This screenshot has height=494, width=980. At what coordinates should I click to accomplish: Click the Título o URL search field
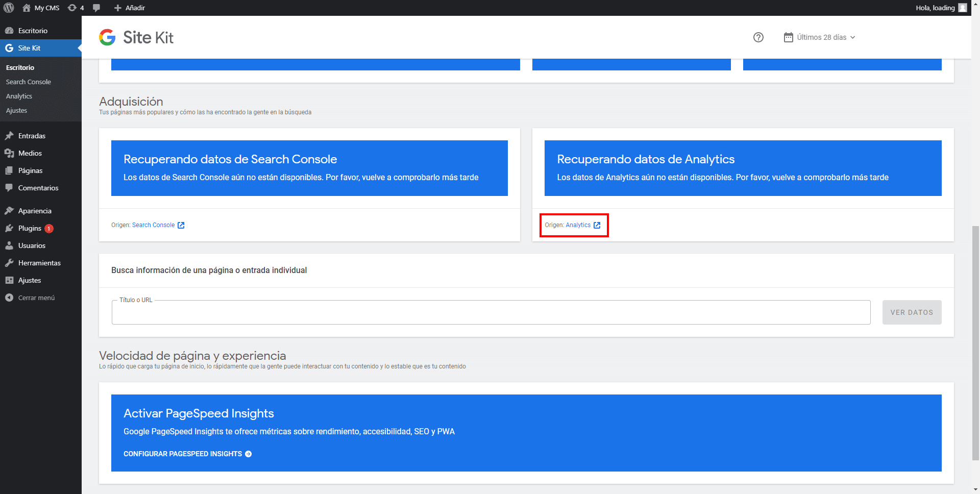click(x=491, y=312)
